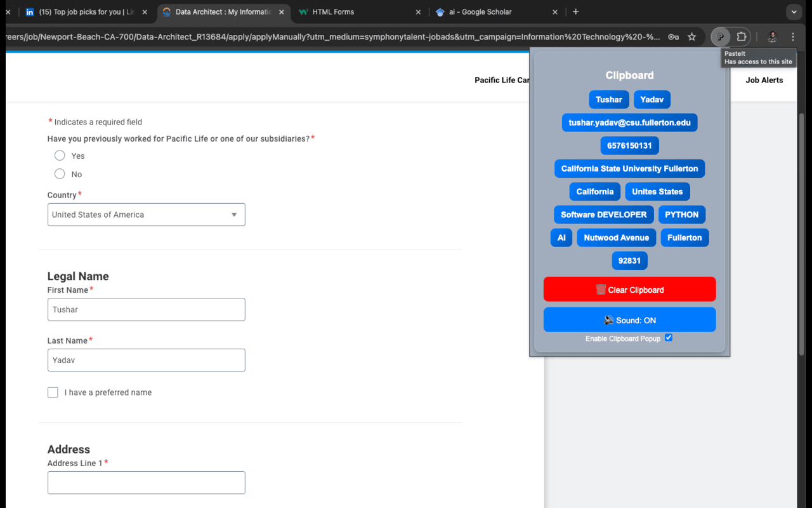812x508 pixels.
Task: Switch to the Google Scholar tab
Action: pos(488,12)
